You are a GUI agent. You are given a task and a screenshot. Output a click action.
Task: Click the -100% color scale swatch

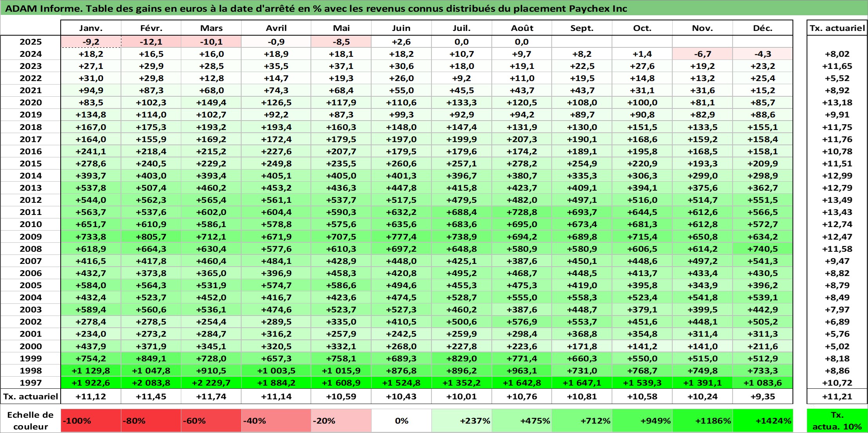91,420
